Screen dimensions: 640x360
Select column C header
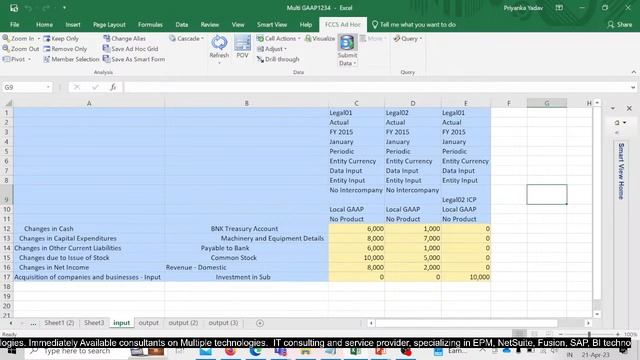pyautogui.click(x=356, y=103)
